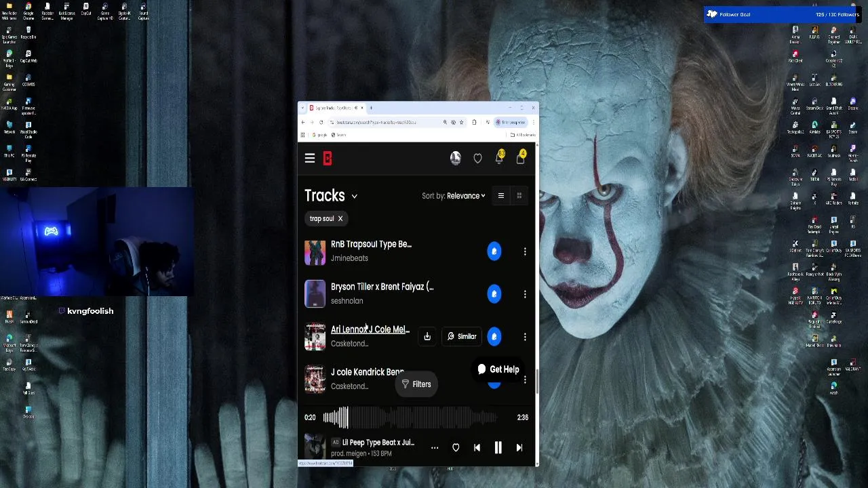The width and height of the screenshot is (868, 488).
Task: Open the ELDEN RING desktop shortcut
Action: 834,79
